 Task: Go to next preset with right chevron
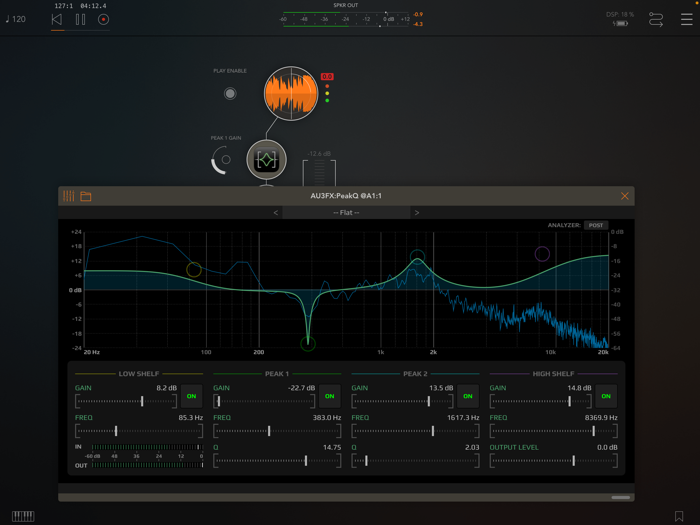417,213
